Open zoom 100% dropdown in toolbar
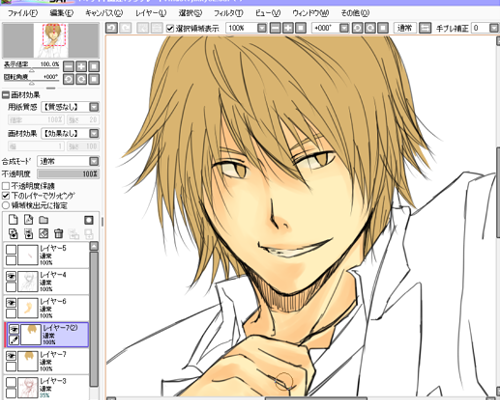 click(262, 28)
